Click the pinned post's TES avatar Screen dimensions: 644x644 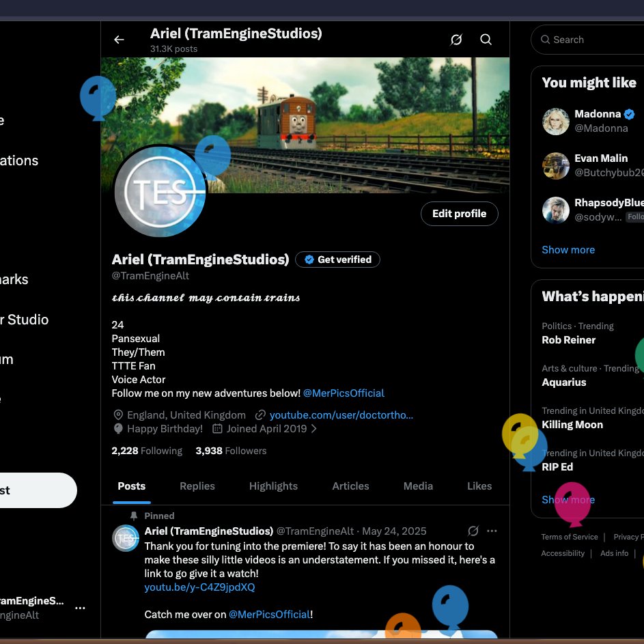click(x=126, y=538)
